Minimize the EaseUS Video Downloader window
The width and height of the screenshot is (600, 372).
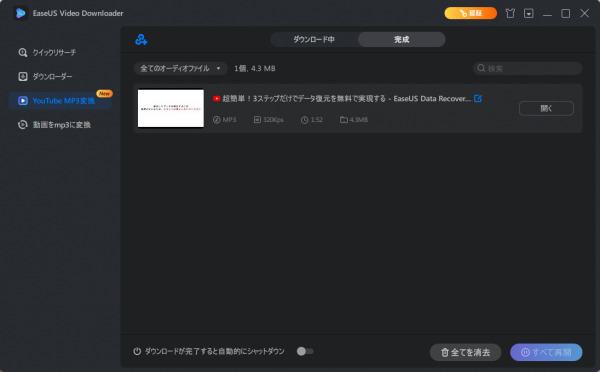click(547, 14)
